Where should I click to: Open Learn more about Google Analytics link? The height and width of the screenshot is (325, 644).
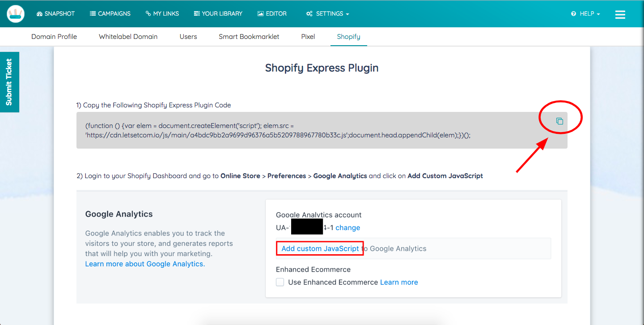click(x=145, y=264)
